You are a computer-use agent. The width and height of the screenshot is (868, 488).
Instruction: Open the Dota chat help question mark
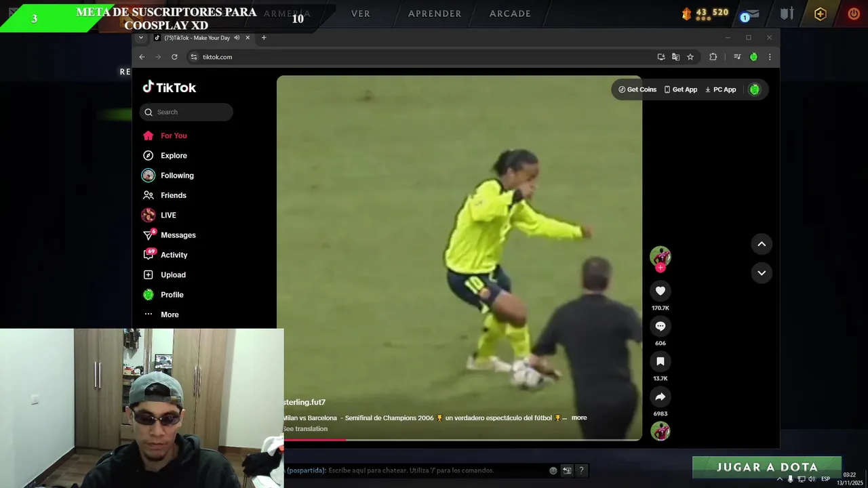click(x=581, y=470)
